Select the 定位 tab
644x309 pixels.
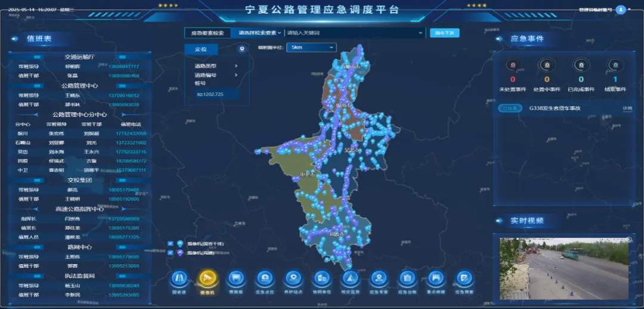[x=201, y=49]
